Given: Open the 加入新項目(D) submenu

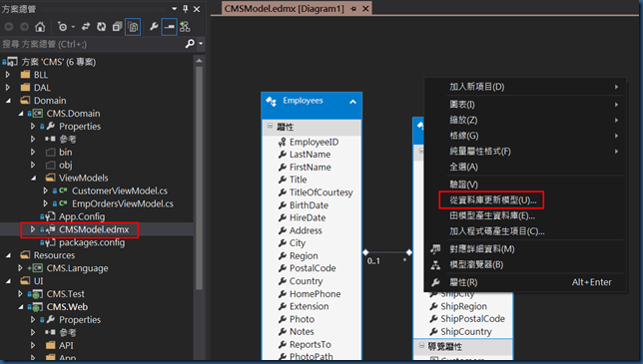Looking at the screenshot, I should (525, 87).
